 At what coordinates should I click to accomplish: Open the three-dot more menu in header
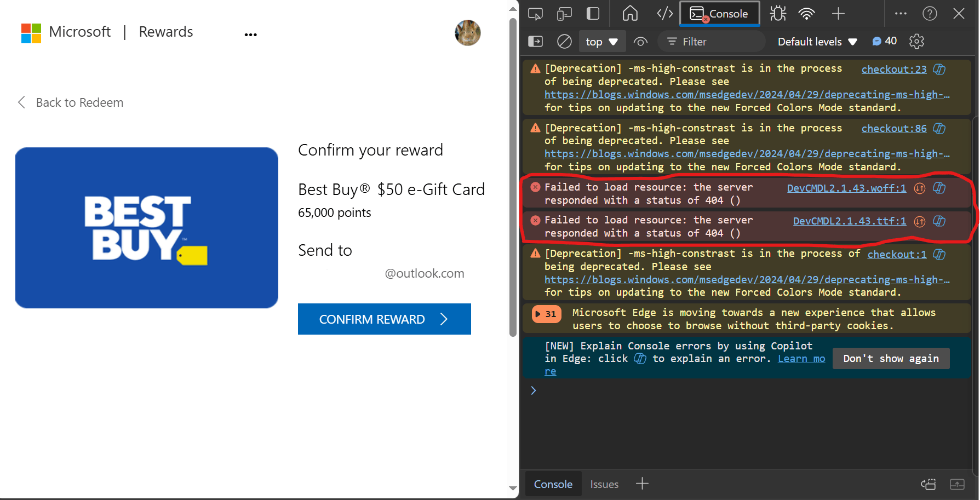click(x=251, y=35)
